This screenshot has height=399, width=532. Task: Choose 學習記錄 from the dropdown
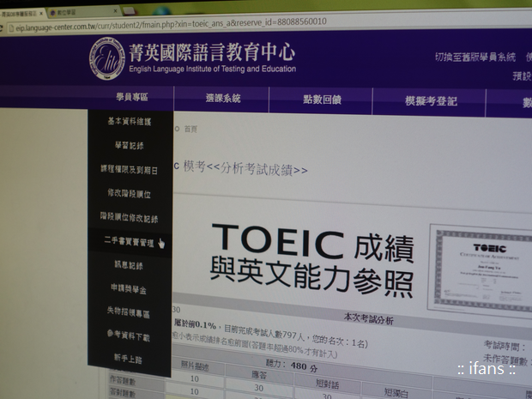point(130,145)
